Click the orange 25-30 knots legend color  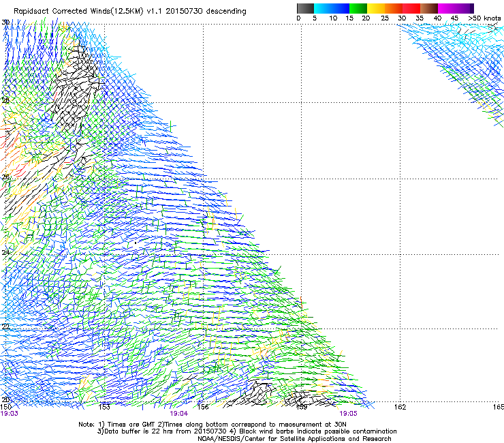click(394, 8)
